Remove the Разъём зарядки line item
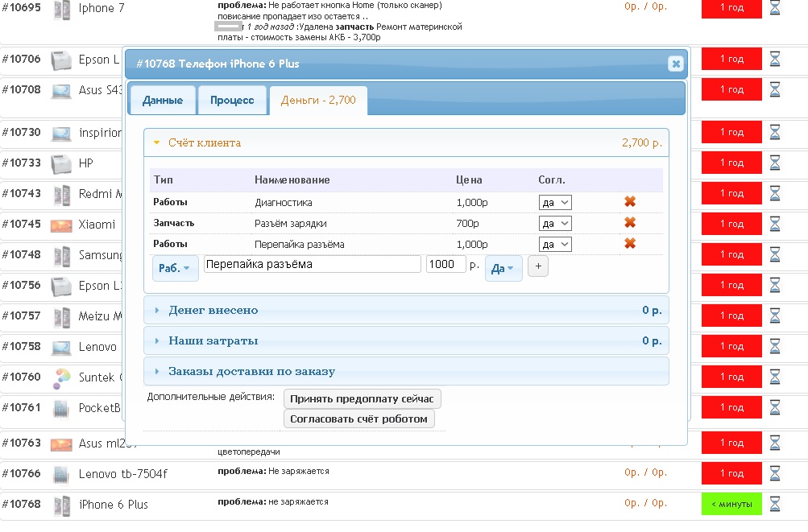Viewport: 808px width, 532px height. click(630, 223)
